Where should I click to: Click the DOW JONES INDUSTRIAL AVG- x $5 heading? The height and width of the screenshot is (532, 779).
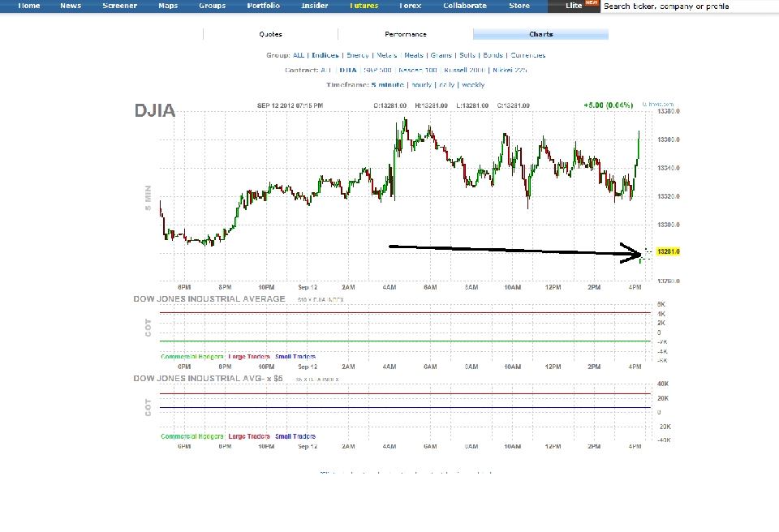[x=208, y=378]
